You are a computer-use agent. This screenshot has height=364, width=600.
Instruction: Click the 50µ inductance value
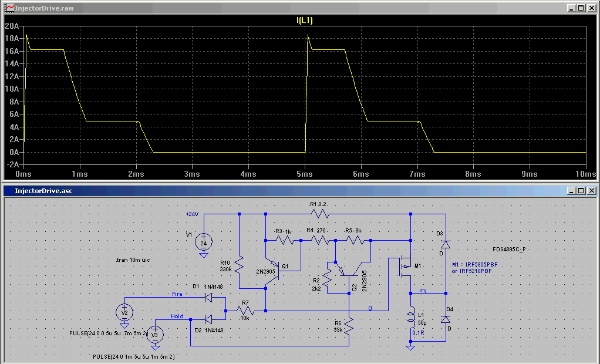422,323
